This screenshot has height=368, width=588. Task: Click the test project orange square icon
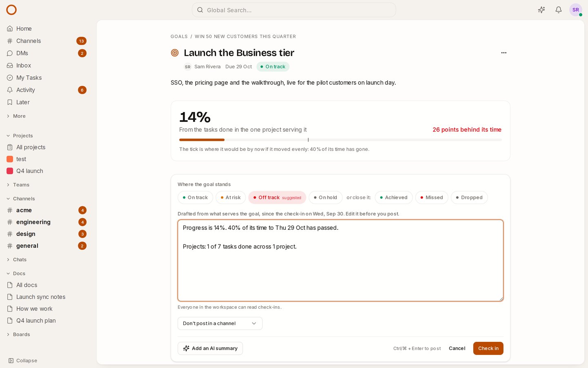(10, 159)
